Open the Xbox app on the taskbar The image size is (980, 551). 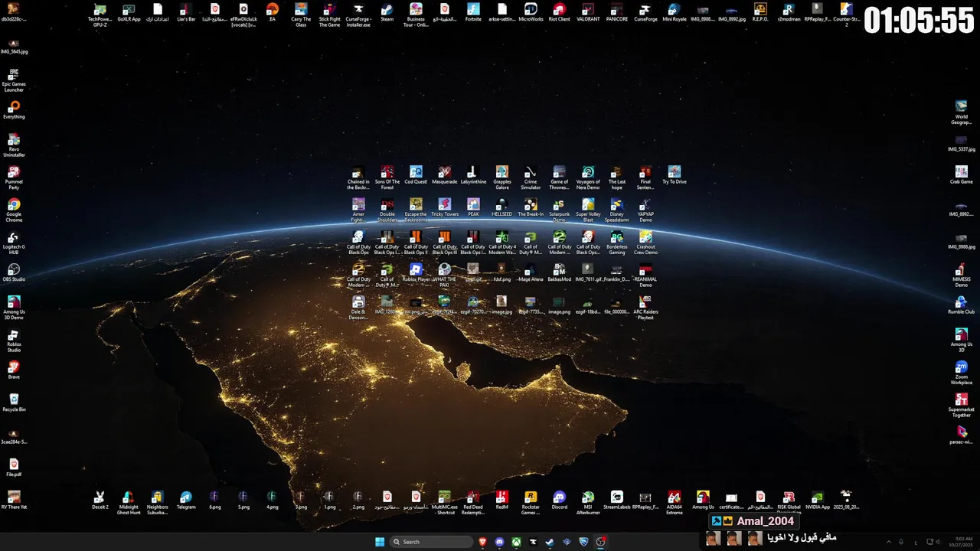click(x=517, y=542)
